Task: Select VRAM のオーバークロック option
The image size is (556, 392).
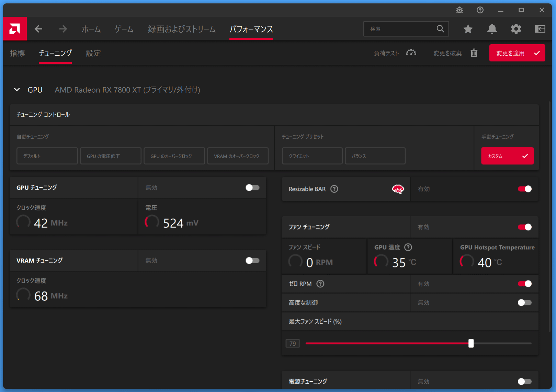Action: [x=238, y=156]
